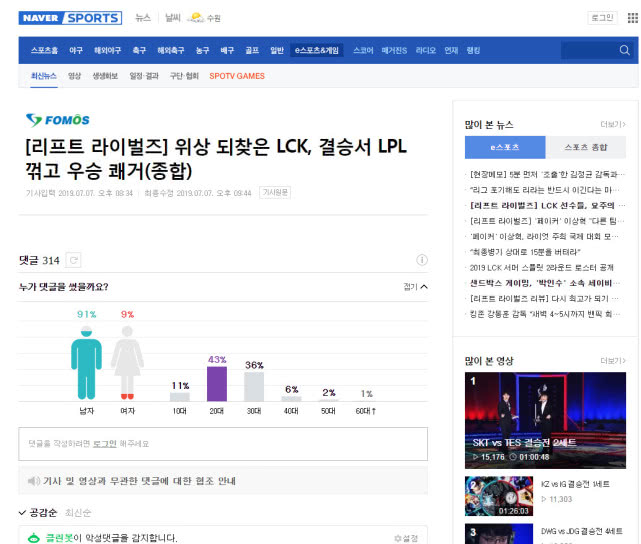Open the 해외축구 menu
The image size is (641, 544).
pos(170,50)
